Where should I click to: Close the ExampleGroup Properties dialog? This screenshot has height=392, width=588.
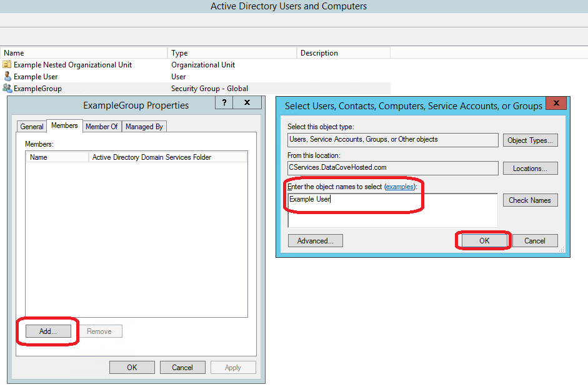[x=247, y=102]
